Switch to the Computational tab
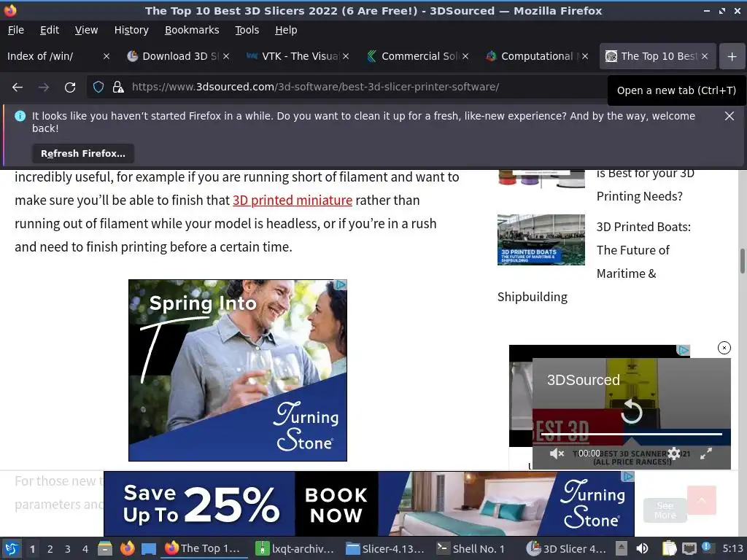747x560 pixels. click(533, 56)
